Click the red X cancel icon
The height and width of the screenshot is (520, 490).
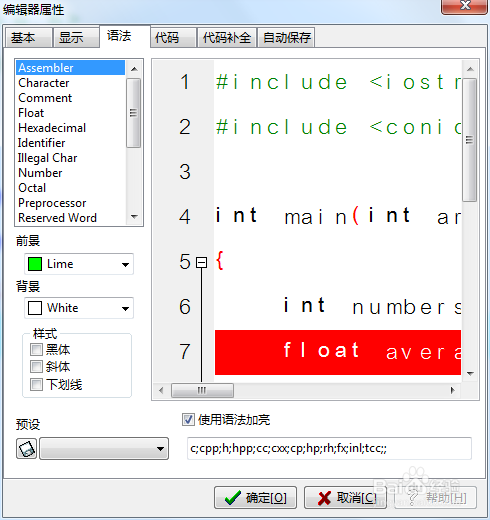point(324,498)
